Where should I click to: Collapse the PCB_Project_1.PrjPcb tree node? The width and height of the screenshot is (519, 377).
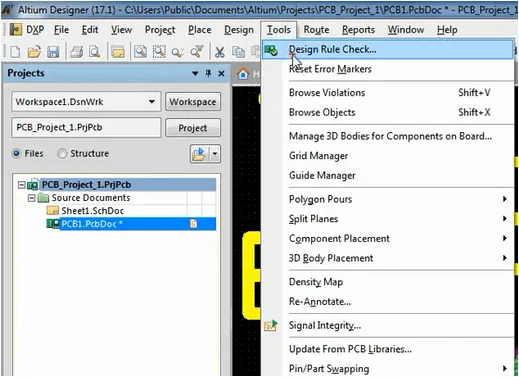(x=21, y=185)
